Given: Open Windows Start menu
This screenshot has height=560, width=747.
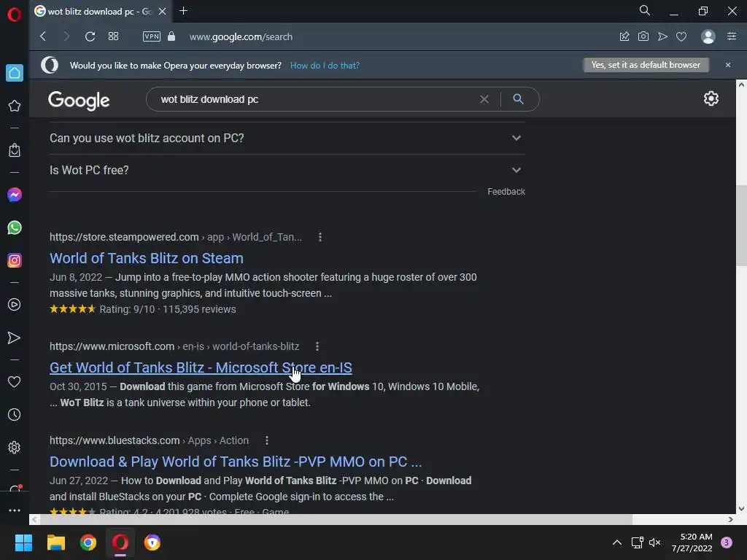Looking at the screenshot, I should (x=23, y=542).
